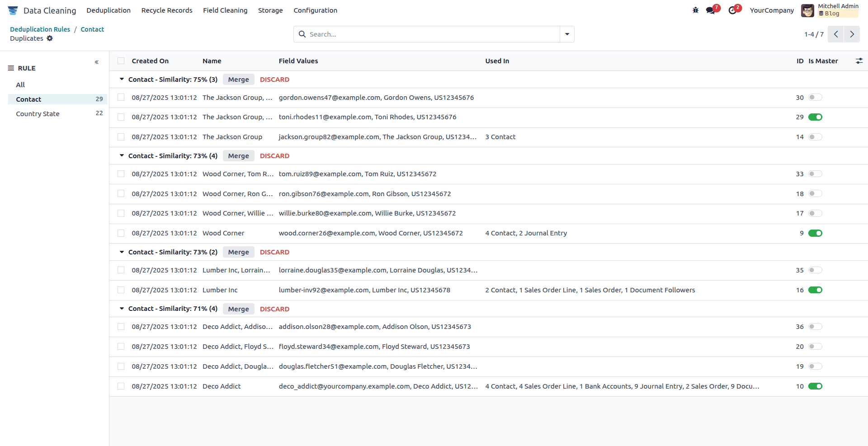Discard the Wood Corner similarity group
This screenshot has width=868, height=446.
click(274, 156)
